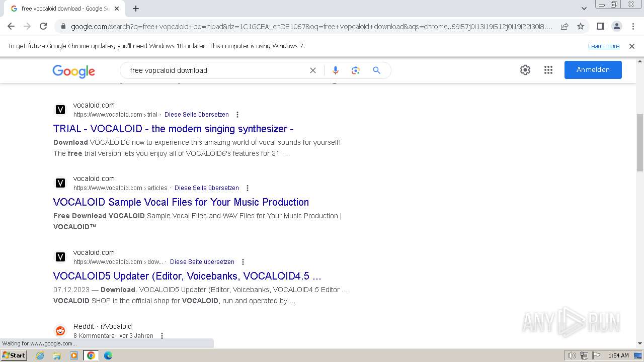Open Windows Explorer from taskbar
Viewport: 644px width, 362px height.
pyautogui.click(x=57, y=355)
